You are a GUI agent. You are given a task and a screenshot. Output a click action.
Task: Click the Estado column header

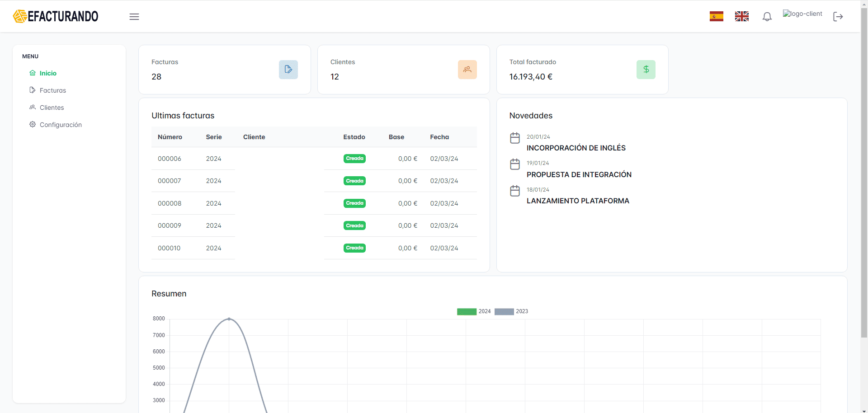point(354,137)
